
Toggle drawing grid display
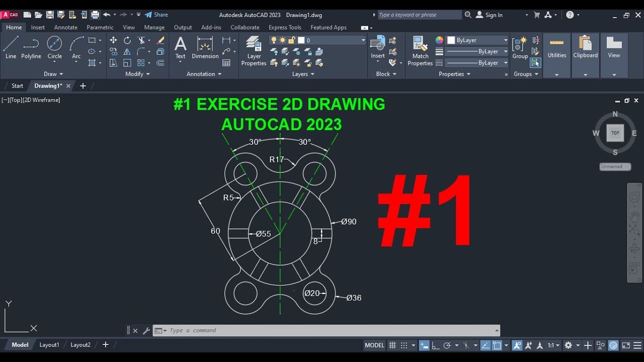coord(392,345)
